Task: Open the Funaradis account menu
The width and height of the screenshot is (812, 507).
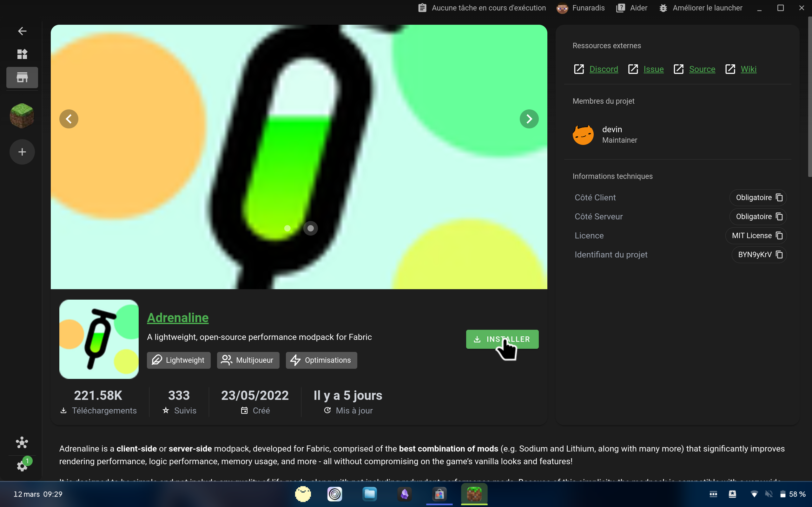Action: 580,8
